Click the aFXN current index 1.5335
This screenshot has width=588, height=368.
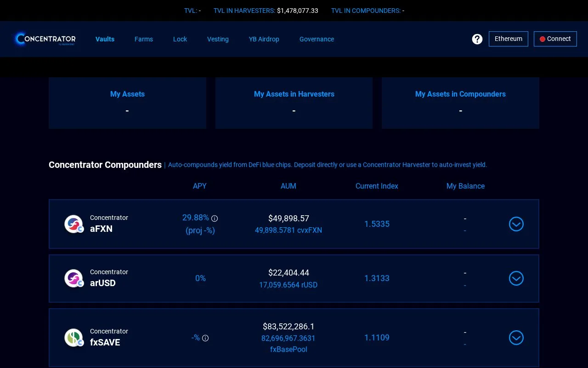point(377,224)
